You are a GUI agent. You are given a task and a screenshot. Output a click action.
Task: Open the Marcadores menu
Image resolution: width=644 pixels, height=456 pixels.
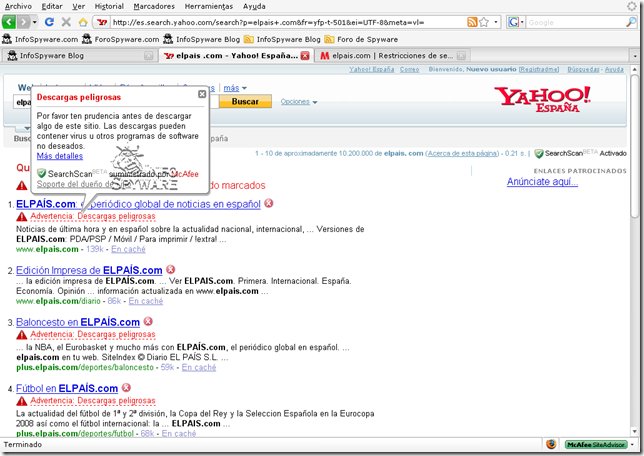click(x=154, y=6)
